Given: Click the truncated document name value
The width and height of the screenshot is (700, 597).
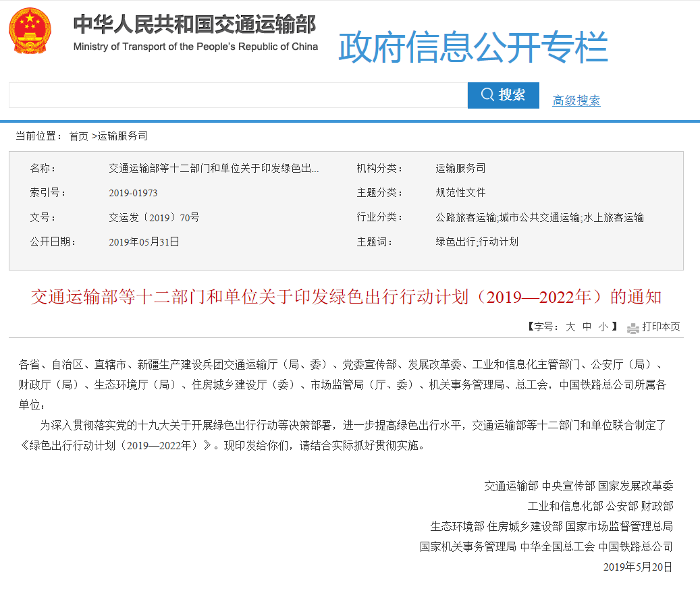Looking at the screenshot, I should tap(214, 168).
